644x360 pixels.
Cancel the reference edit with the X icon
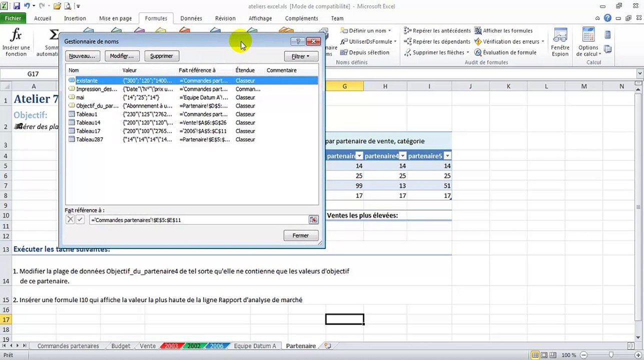click(70, 219)
